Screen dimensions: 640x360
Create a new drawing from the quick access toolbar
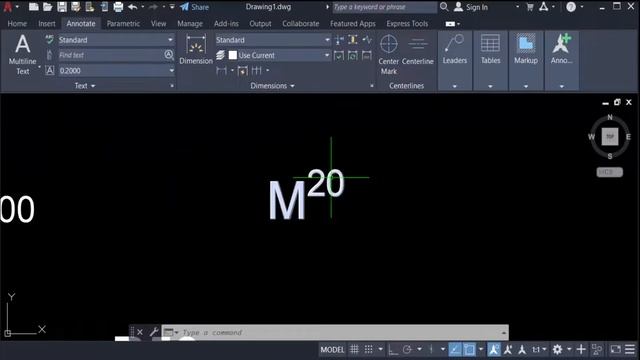(x=34, y=7)
